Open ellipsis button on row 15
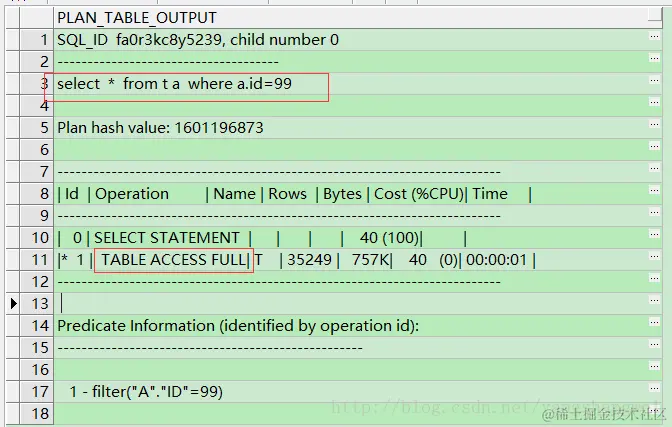This screenshot has width=672, height=427. coord(654,344)
